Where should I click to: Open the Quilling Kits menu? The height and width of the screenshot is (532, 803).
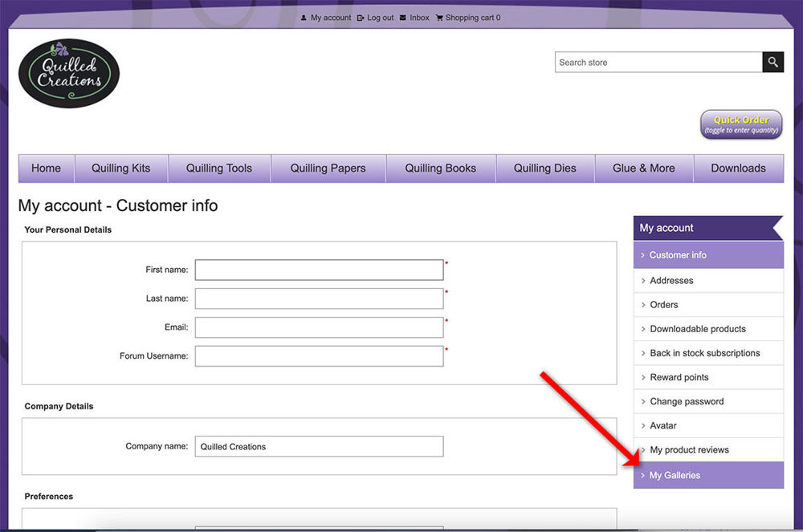click(x=121, y=169)
